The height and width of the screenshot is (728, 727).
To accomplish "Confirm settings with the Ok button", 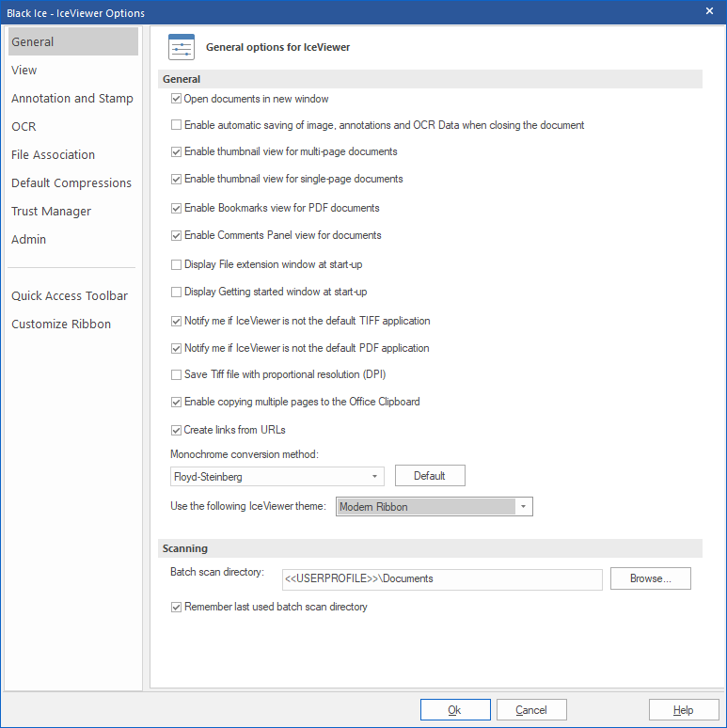I will point(455,710).
